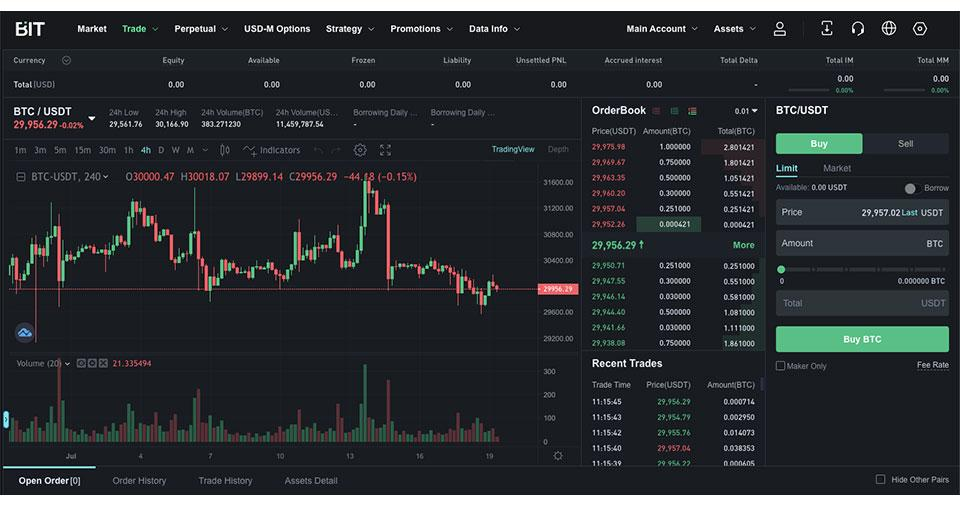This screenshot has width=960, height=506.
Task: Open the user profile icon
Action: 779,29
